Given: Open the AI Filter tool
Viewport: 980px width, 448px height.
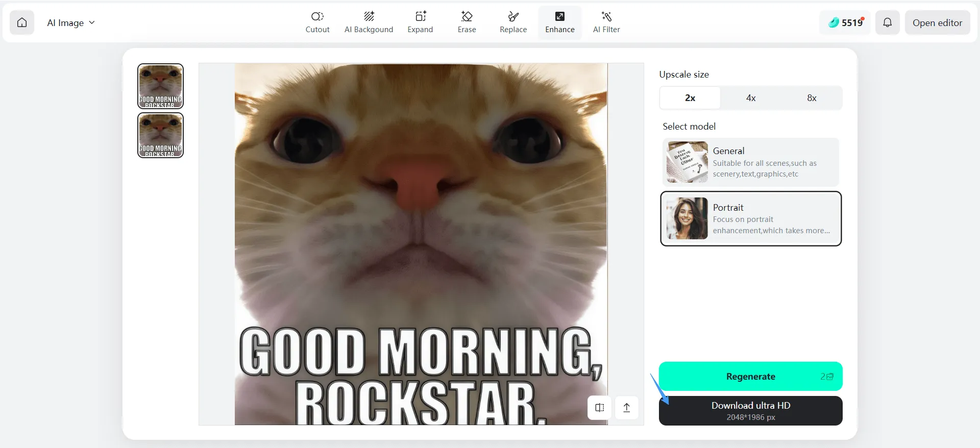Looking at the screenshot, I should (x=606, y=22).
